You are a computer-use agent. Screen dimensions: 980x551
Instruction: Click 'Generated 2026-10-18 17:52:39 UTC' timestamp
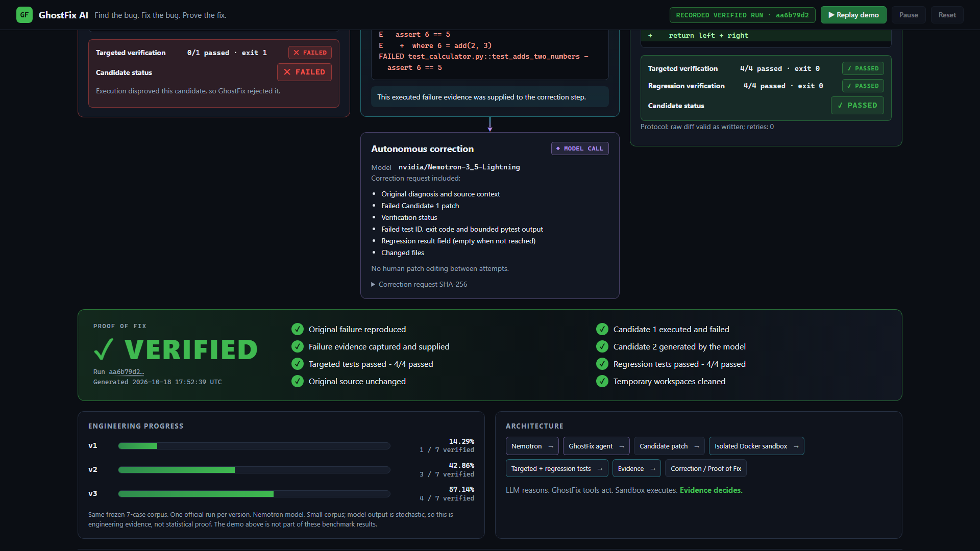(x=157, y=382)
